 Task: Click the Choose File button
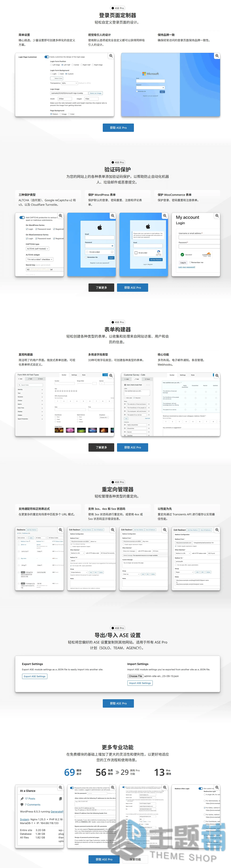coord(135,676)
